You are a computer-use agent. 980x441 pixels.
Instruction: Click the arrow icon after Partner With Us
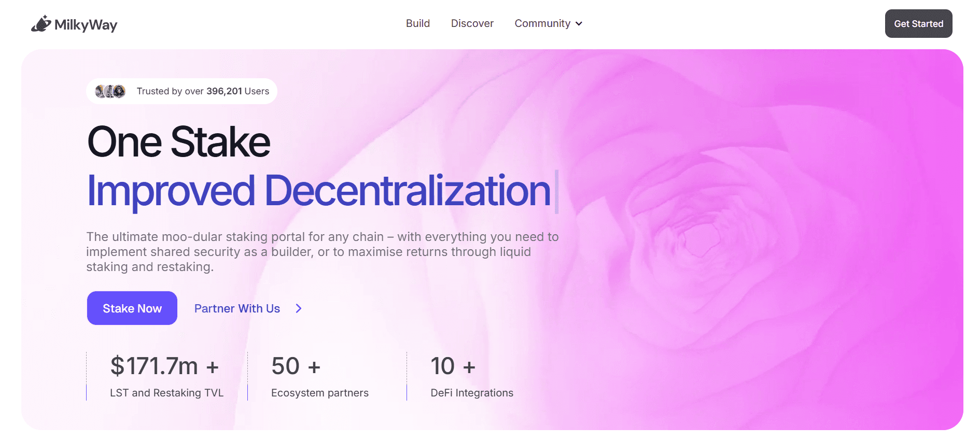[x=299, y=308]
